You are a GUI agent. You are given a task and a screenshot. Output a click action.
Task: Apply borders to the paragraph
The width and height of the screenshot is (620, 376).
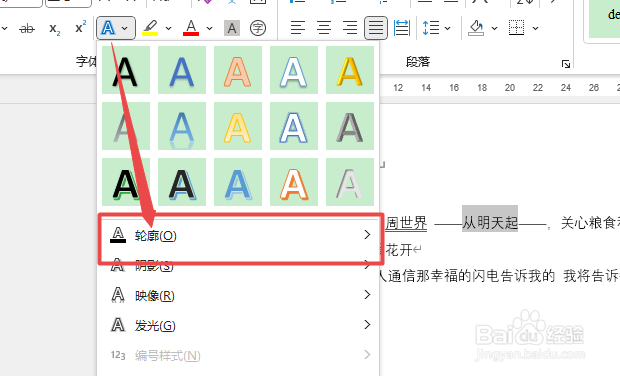click(x=516, y=28)
